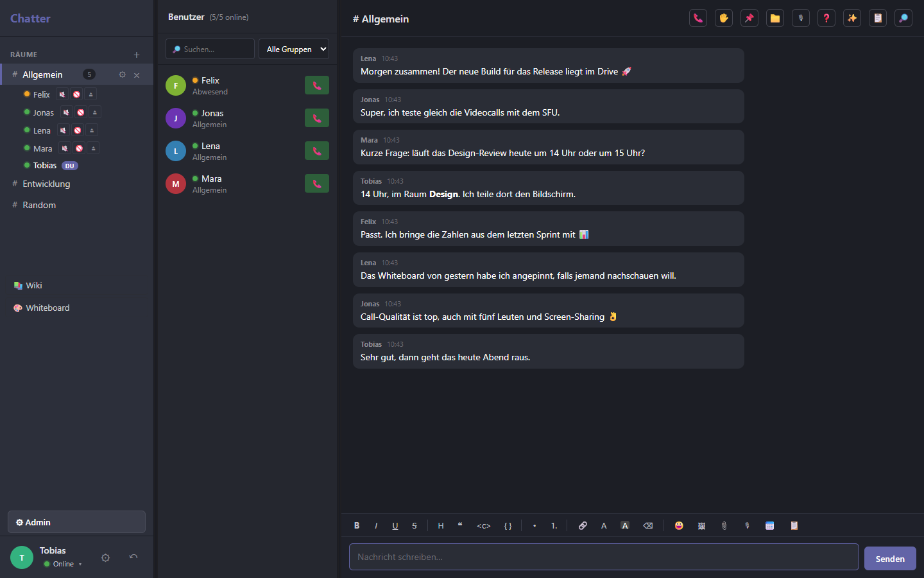The image size is (924, 578).
Task: Search messages with the header magnifier icon
Action: coord(903,18)
